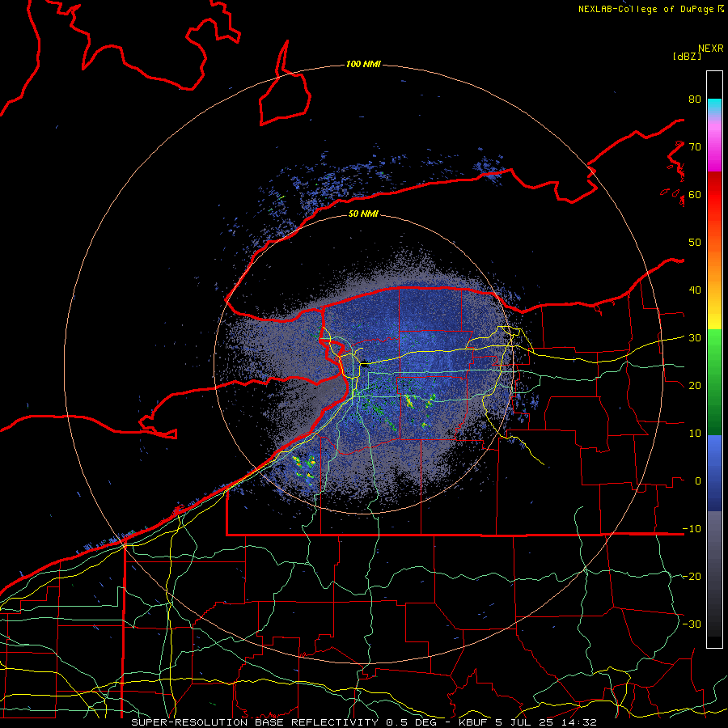728x728 pixels.
Task: Click the 30 dBZ scale value
Action: (695, 338)
